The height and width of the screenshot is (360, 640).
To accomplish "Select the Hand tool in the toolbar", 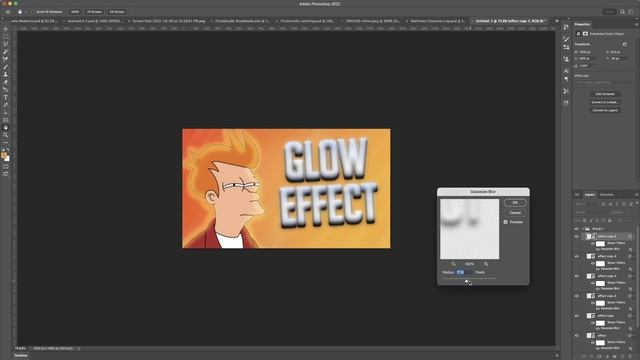I will point(5,127).
